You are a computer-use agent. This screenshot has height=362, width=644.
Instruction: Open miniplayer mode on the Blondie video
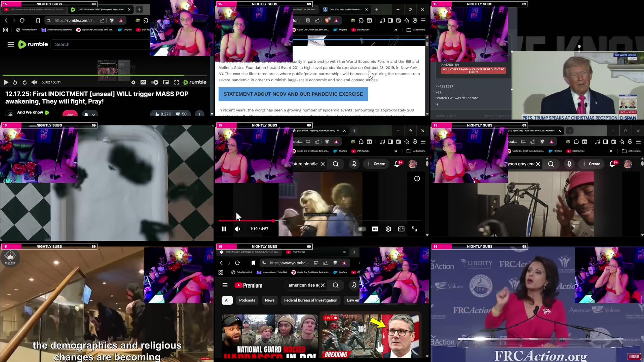tap(401, 229)
